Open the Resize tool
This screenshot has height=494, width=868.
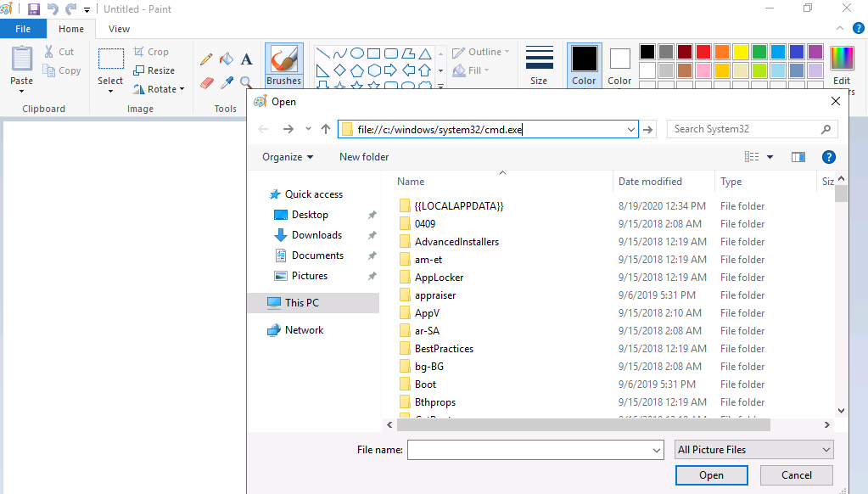pos(154,70)
